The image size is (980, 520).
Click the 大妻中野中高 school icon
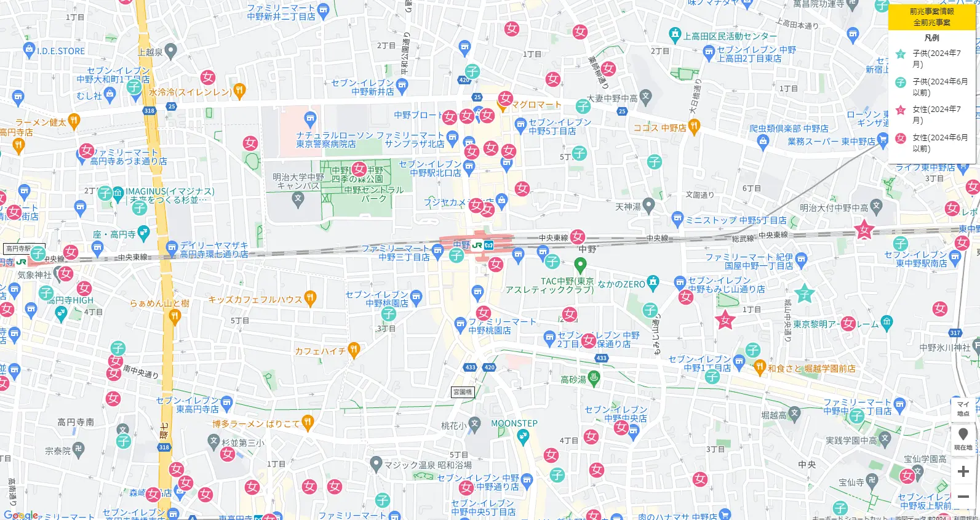(645, 97)
